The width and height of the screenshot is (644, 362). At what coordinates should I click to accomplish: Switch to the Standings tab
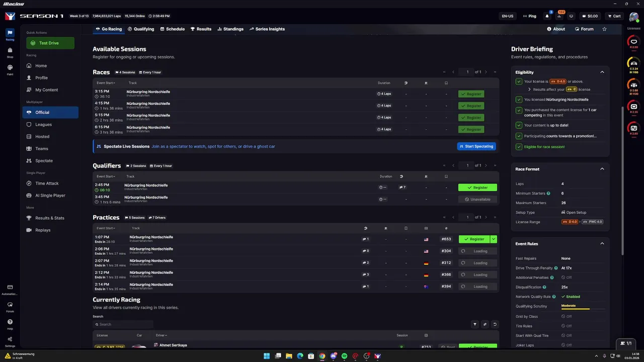click(x=230, y=29)
